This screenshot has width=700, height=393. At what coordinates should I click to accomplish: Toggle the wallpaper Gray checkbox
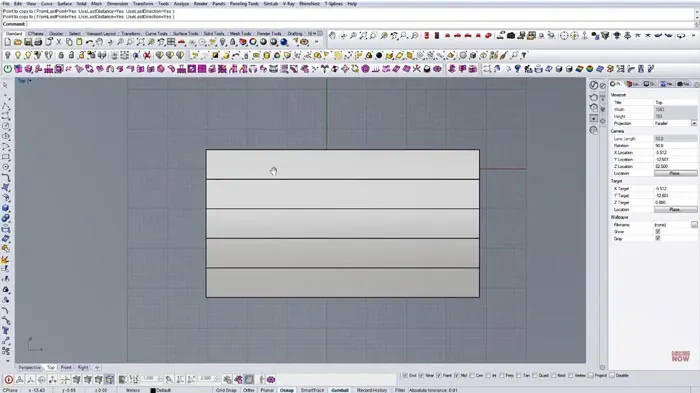[x=658, y=238]
